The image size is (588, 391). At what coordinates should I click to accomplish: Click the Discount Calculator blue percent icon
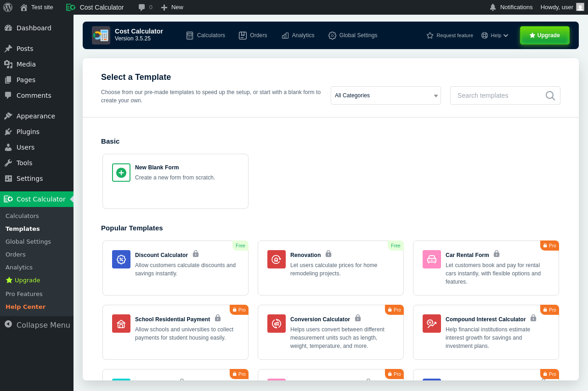point(121,259)
